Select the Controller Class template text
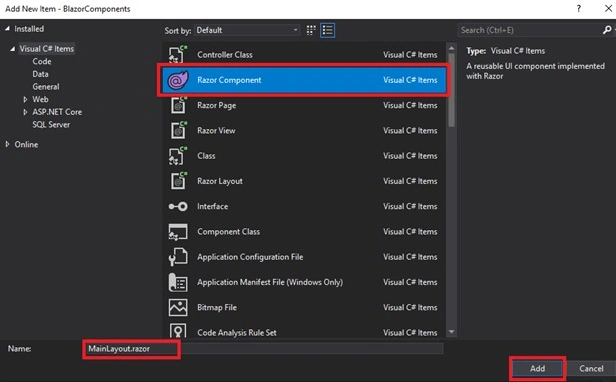 (225, 55)
